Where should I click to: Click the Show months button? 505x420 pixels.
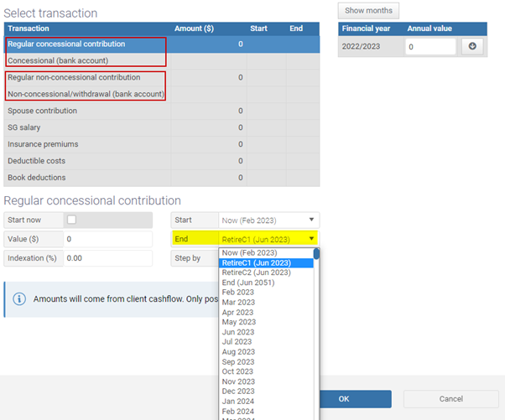pyautogui.click(x=368, y=11)
